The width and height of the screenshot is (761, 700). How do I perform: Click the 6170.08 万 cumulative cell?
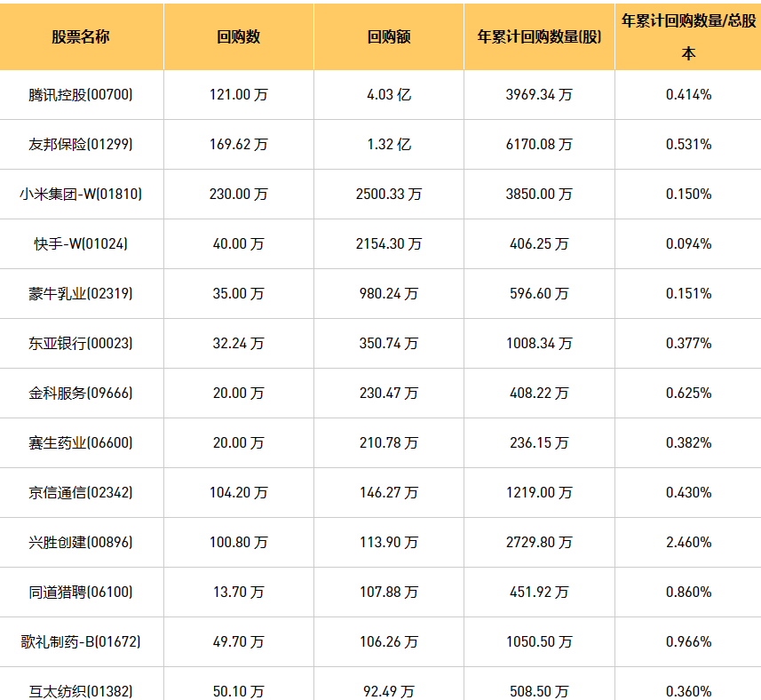point(539,144)
